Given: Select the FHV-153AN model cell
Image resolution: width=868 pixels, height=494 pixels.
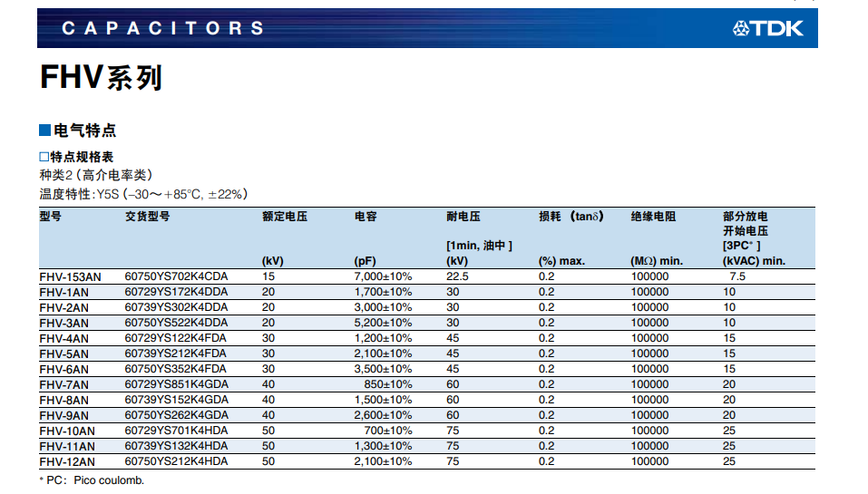Looking at the screenshot, I should click(x=70, y=276).
